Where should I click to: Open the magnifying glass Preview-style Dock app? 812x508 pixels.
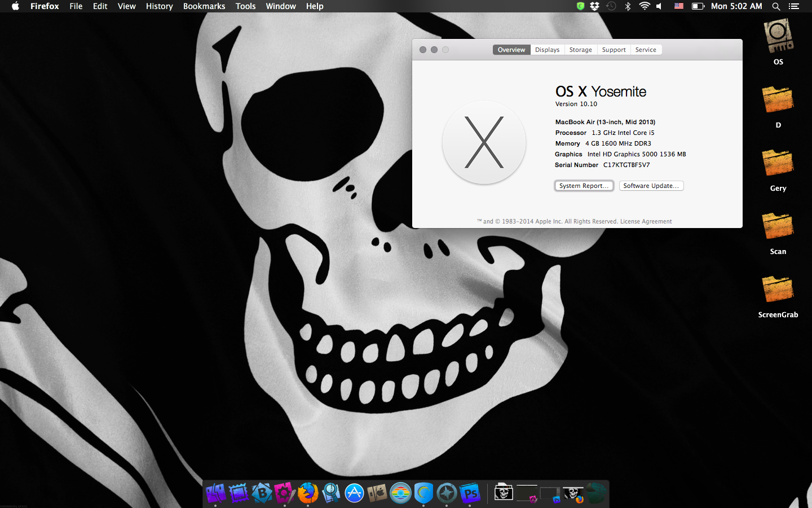pyautogui.click(x=331, y=493)
